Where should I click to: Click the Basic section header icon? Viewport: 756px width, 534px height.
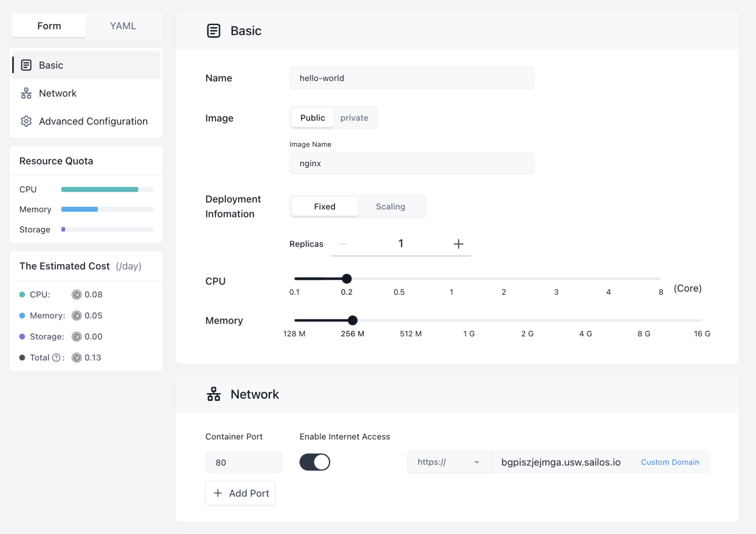(x=214, y=31)
